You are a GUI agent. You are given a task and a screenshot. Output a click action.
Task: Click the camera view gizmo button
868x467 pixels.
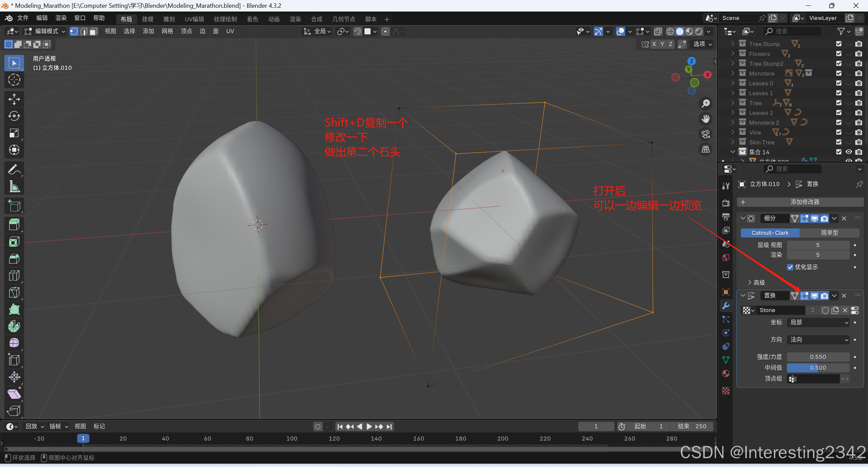click(706, 134)
